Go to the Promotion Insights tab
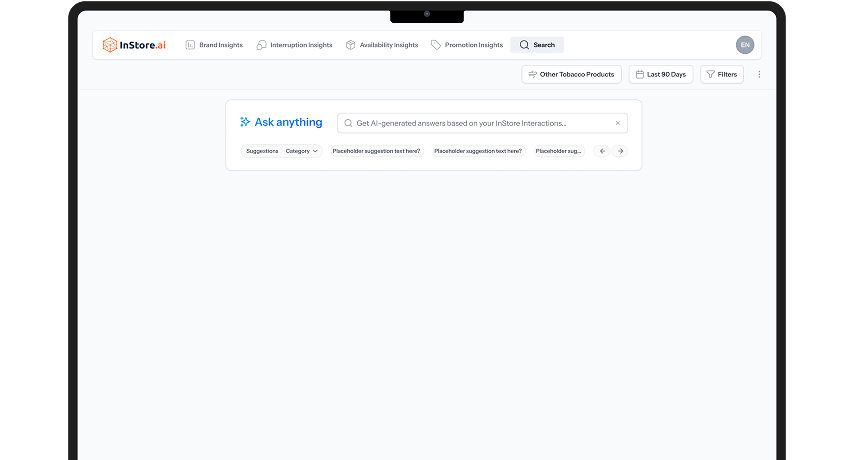Viewport: 854px width, 460px height. tap(467, 45)
